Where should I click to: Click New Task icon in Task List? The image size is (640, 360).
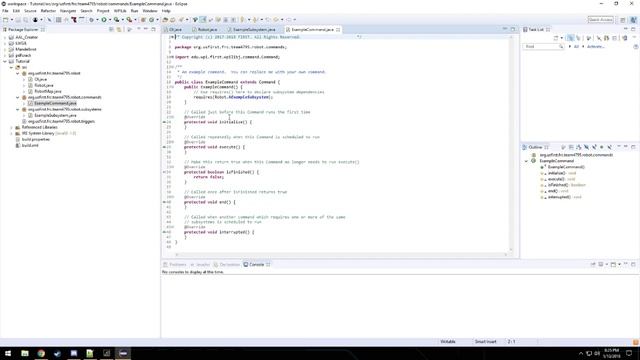[556, 38]
